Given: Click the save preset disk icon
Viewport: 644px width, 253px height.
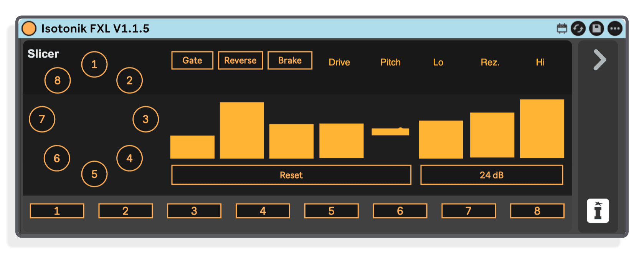Looking at the screenshot, I should pos(596,28).
